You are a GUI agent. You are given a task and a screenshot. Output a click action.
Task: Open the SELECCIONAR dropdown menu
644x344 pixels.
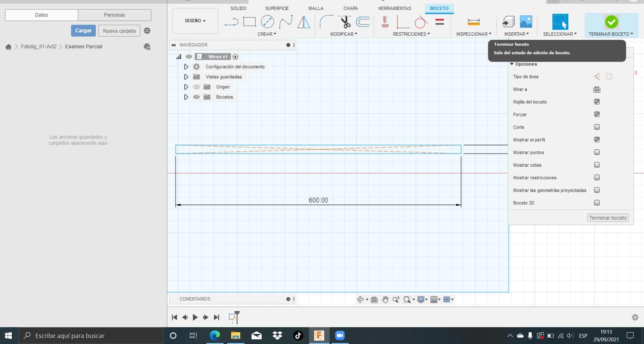click(560, 34)
